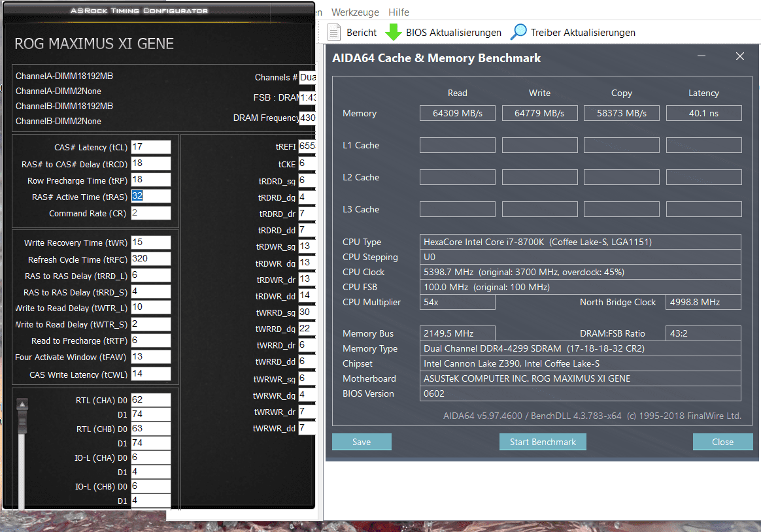Minimize the AIDA64 benchmark window

[702, 57]
